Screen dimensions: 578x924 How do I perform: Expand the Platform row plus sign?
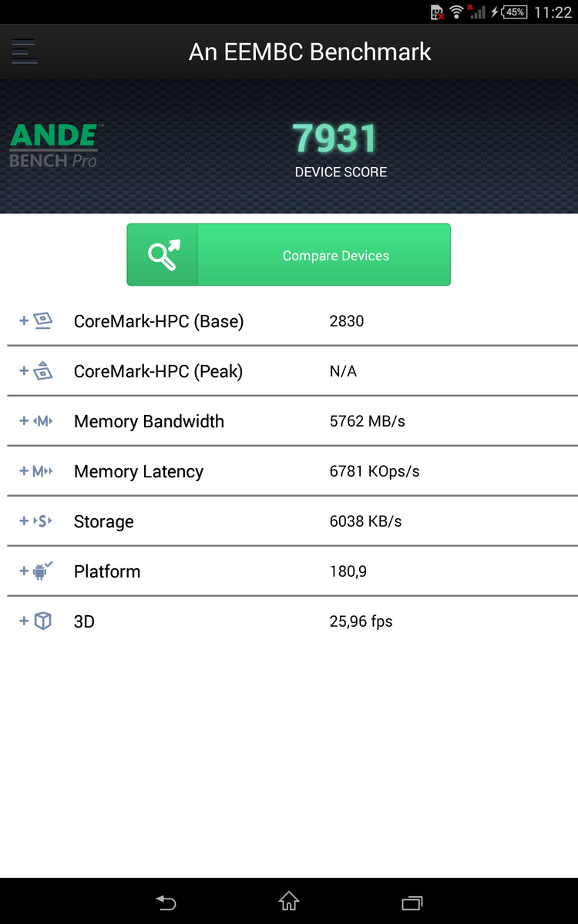(24, 571)
